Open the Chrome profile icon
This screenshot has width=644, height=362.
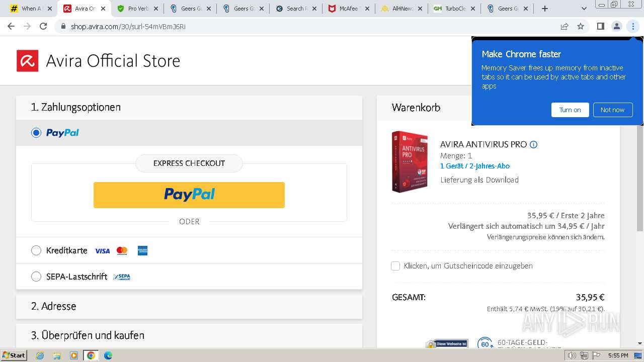coord(616,26)
